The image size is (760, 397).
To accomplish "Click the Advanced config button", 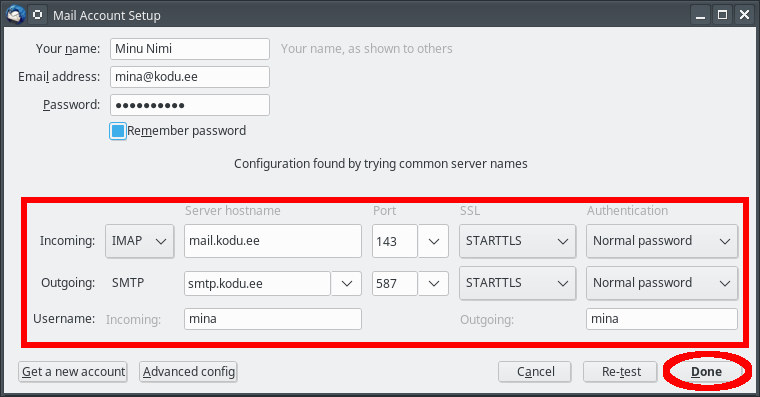I will click(189, 372).
